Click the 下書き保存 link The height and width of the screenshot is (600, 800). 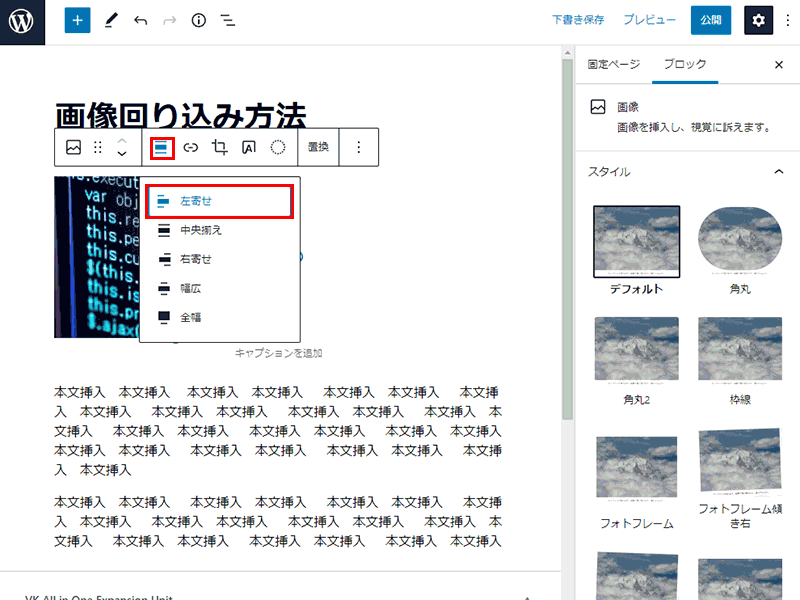[x=578, y=21]
